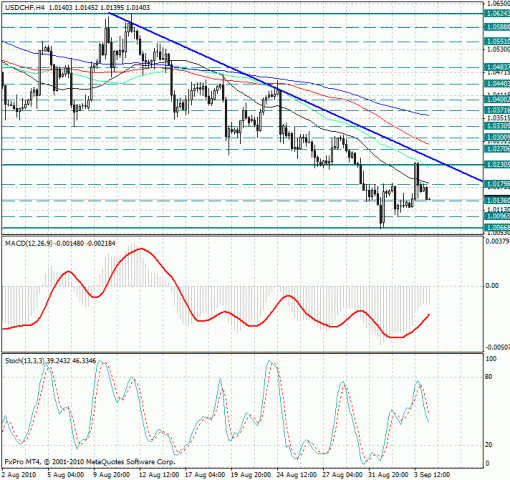Click the 24 Aug 12:00 date label

click(296, 474)
